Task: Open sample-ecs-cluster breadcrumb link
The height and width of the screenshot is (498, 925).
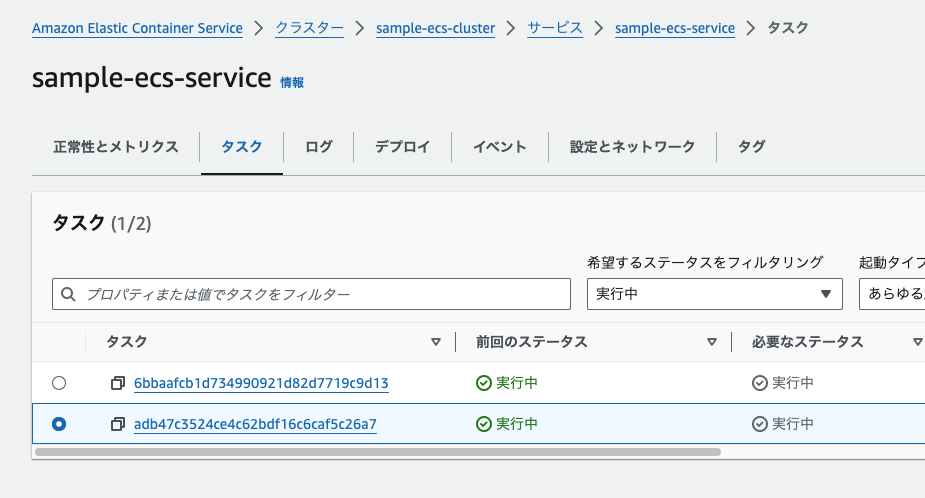Action: pyautogui.click(x=435, y=28)
